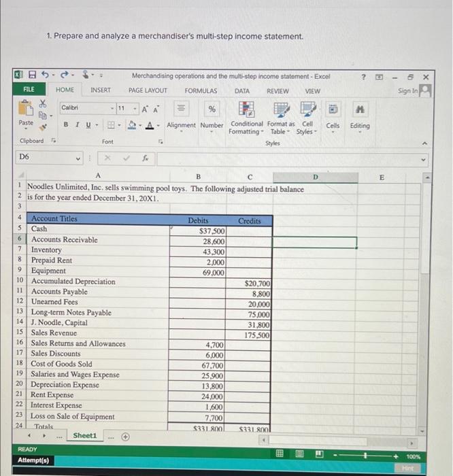Open the Editing binoculars group
The image size is (453, 476).
(360, 117)
